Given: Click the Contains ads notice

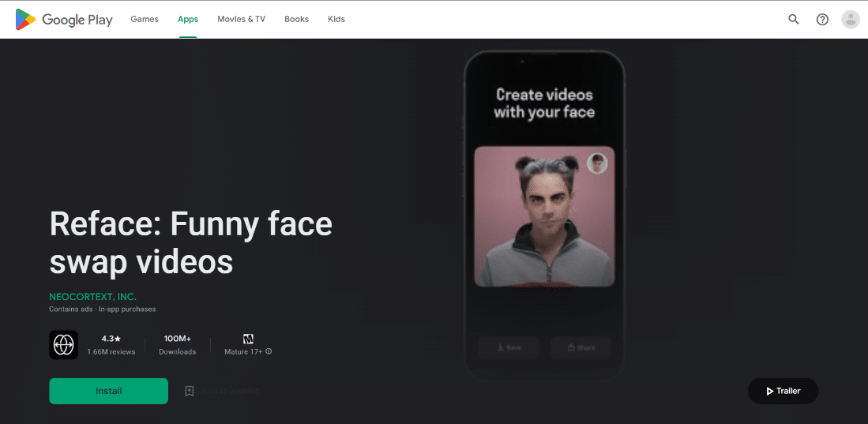Looking at the screenshot, I should click(71, 310).
